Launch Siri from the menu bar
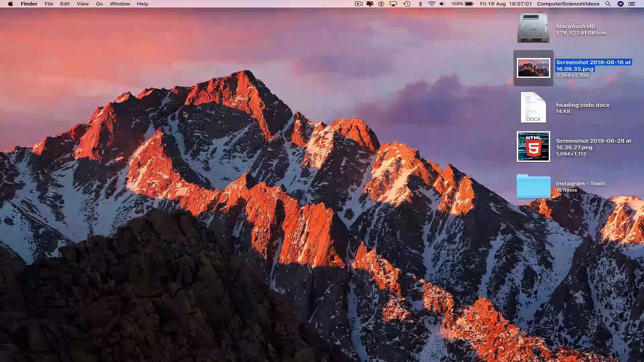Screen dimensions: 644x362 (x=621, y=4)
